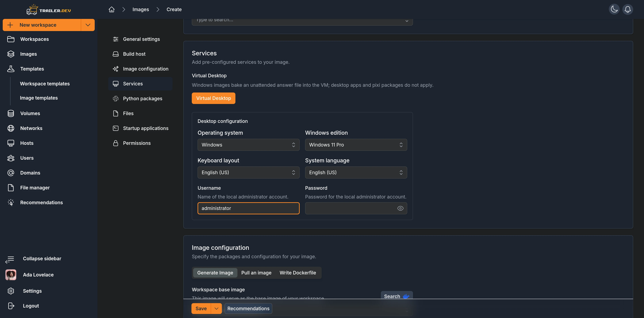Expand the Windows edition dropdown
The image size is (644, 318).
point(356,145)
